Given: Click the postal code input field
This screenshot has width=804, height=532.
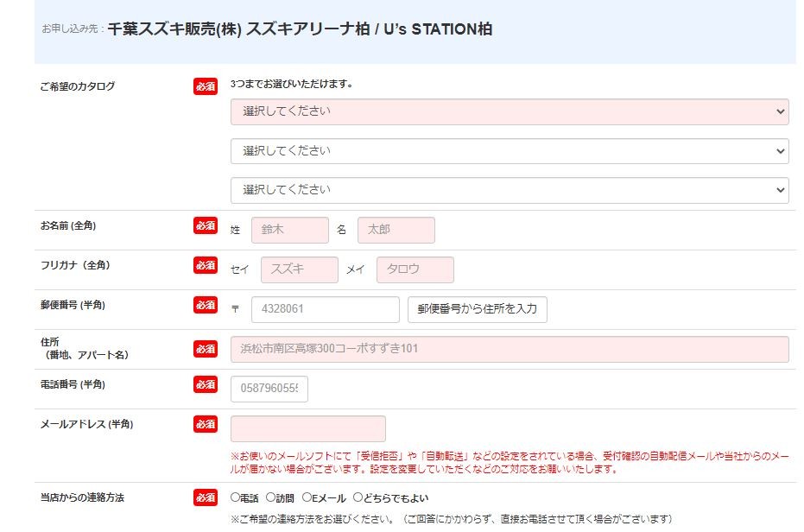Looking at the screenshot, I should point(313,309).
